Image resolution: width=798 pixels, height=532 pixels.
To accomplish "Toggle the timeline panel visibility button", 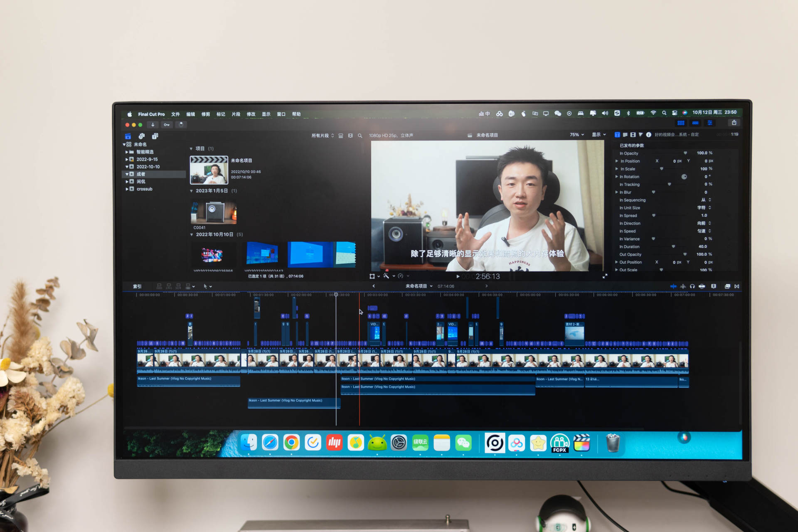I will point(695,123).
